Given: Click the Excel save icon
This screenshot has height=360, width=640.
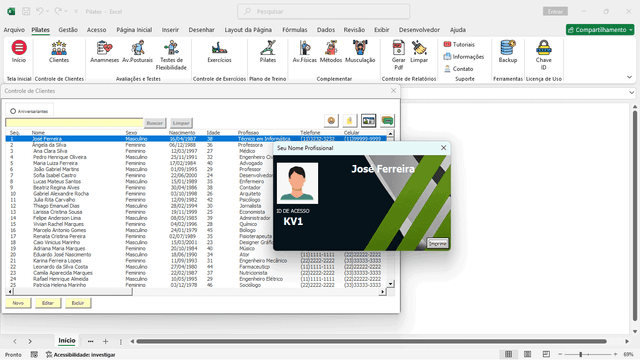Looking at the screenshot, I should point(26,11).
